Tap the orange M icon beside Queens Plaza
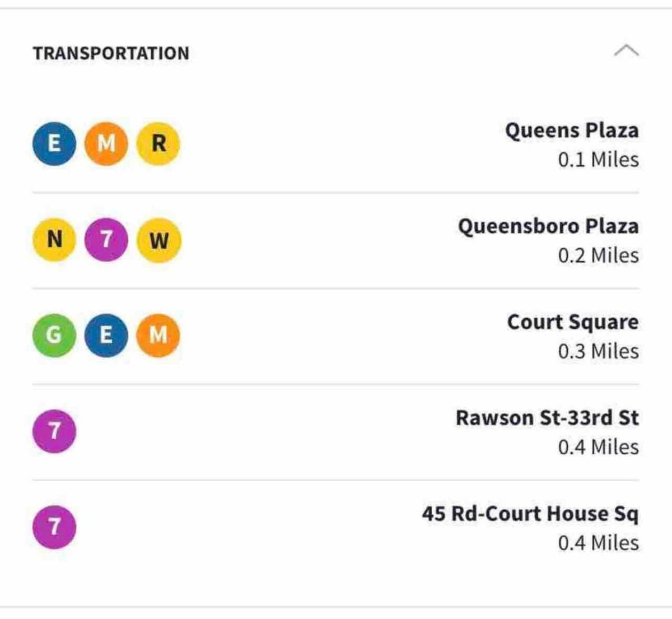The image size is (672, 619). [x=106, y=144]
